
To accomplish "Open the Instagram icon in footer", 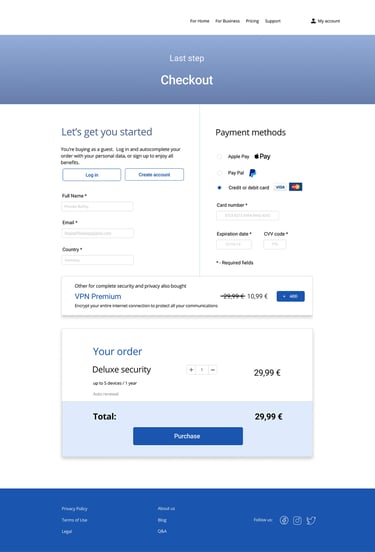I will pyautogui.click(x=297, y=520).
